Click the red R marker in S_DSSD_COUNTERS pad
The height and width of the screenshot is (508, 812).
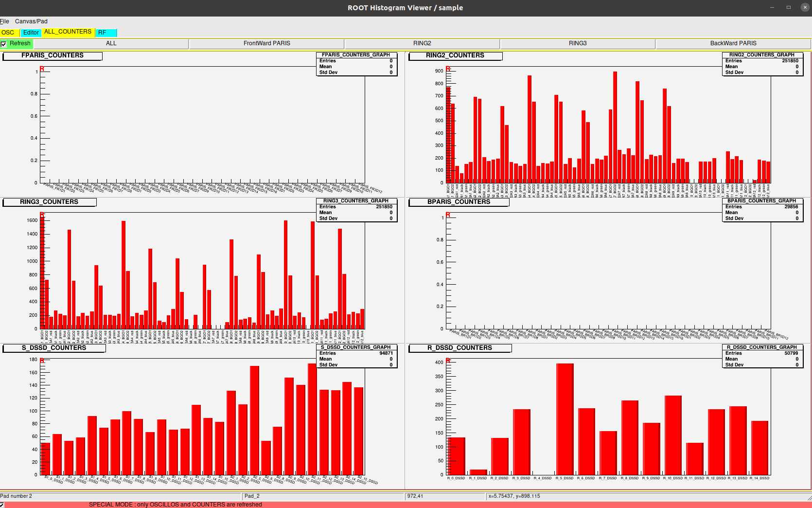tap(42, 361)
